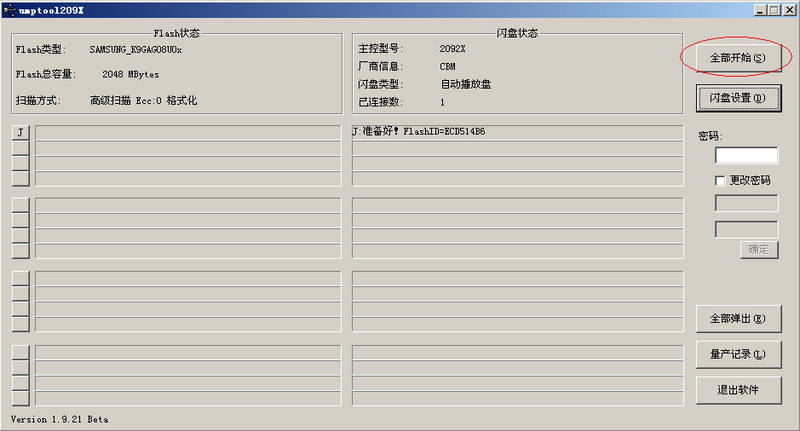800x431 pixels.
Task: Open 闪盘设置(D) flash disk settings
Action: 737,98
